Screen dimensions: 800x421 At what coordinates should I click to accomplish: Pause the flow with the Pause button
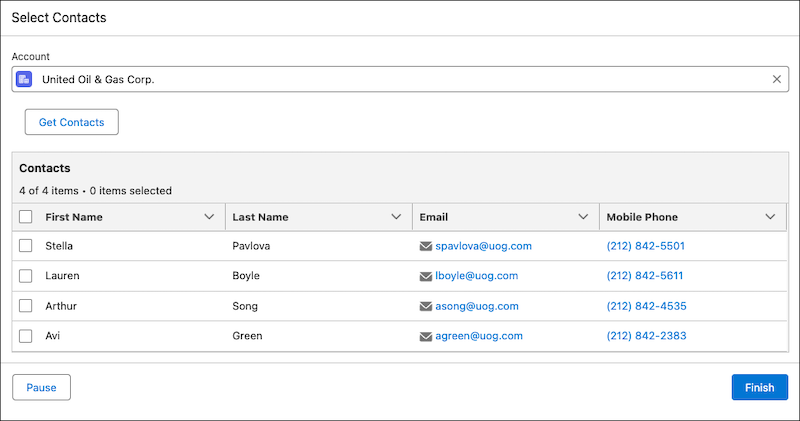click(x=41, y=387)
